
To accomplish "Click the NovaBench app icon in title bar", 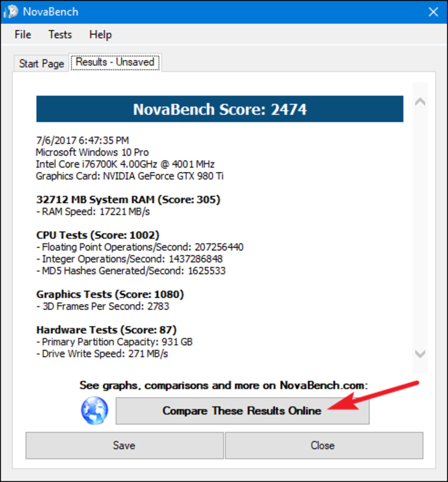I will (x=11, y=12).
